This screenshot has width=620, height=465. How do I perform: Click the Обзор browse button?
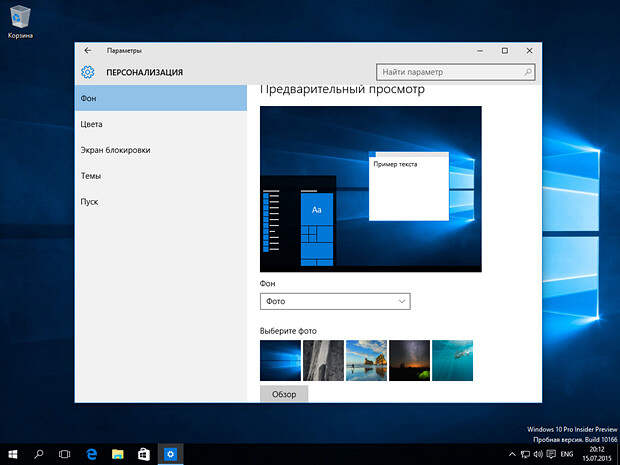point(284,394)
